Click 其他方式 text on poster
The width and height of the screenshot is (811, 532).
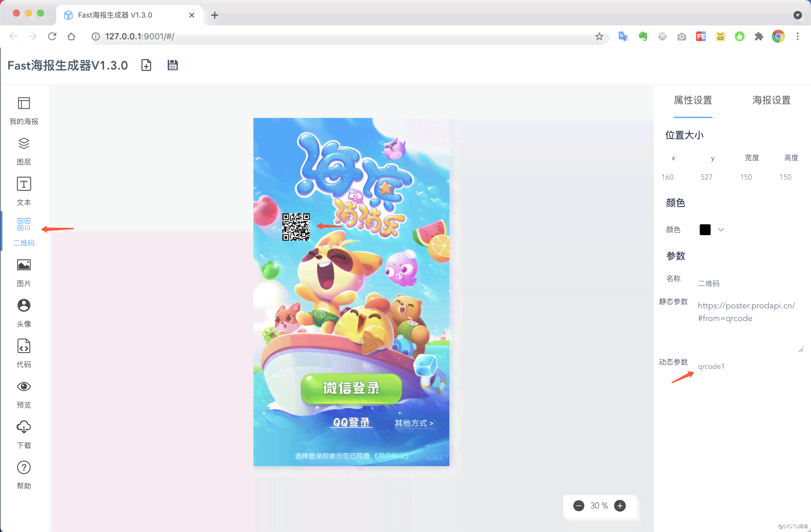(x=414, y=423)
